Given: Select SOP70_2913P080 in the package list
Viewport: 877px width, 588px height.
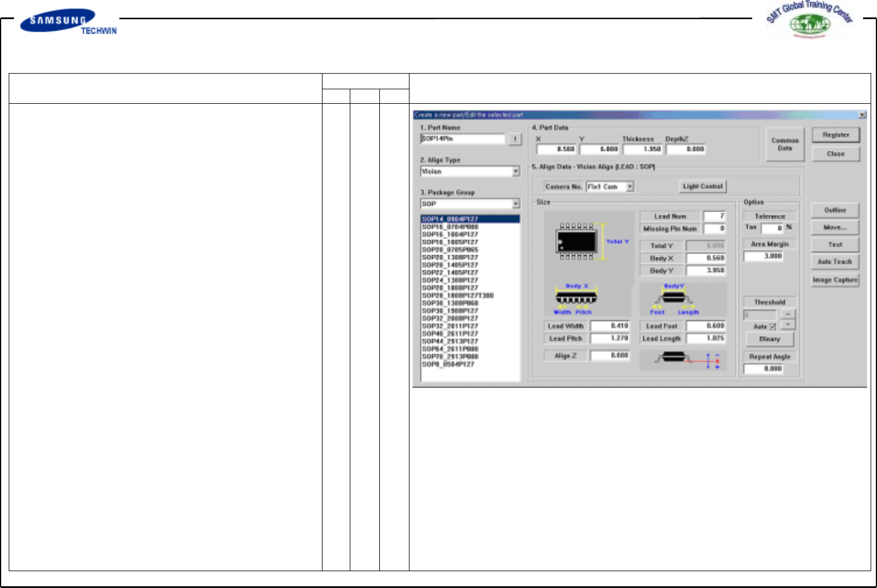Looking at the screenshot, I should pyautogui.click(x=470, y=357).
